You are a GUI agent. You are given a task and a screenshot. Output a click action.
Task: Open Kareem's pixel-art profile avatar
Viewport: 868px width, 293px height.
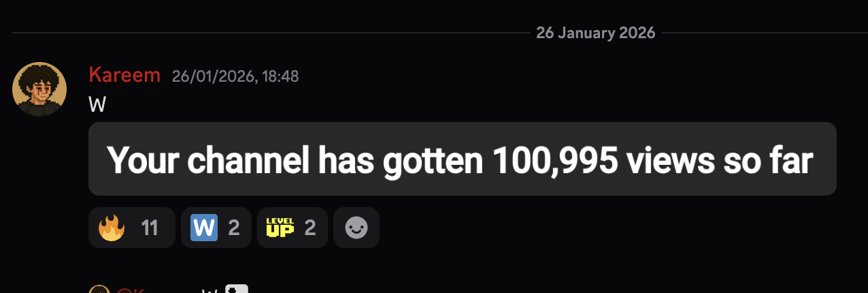pos(39,89)
